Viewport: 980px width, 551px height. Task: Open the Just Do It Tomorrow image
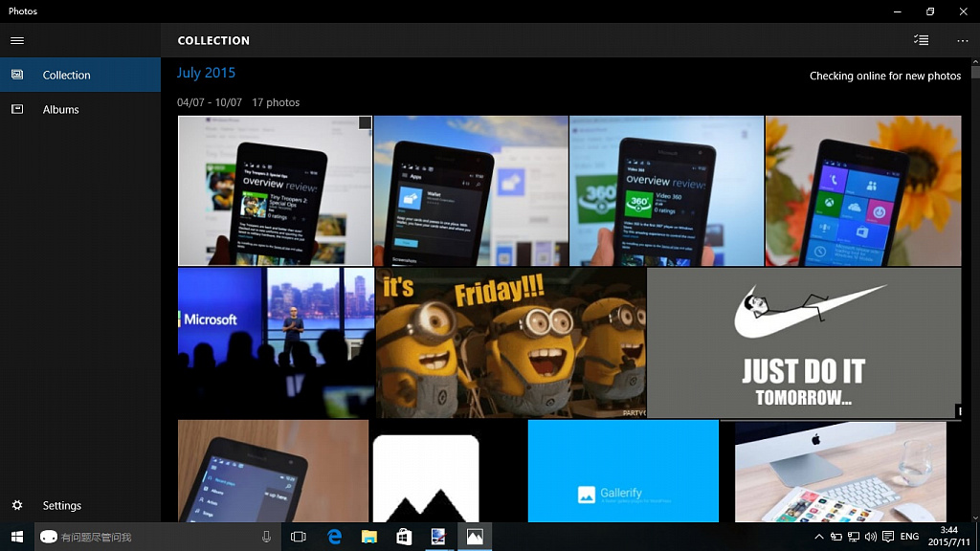pos(804,343)
